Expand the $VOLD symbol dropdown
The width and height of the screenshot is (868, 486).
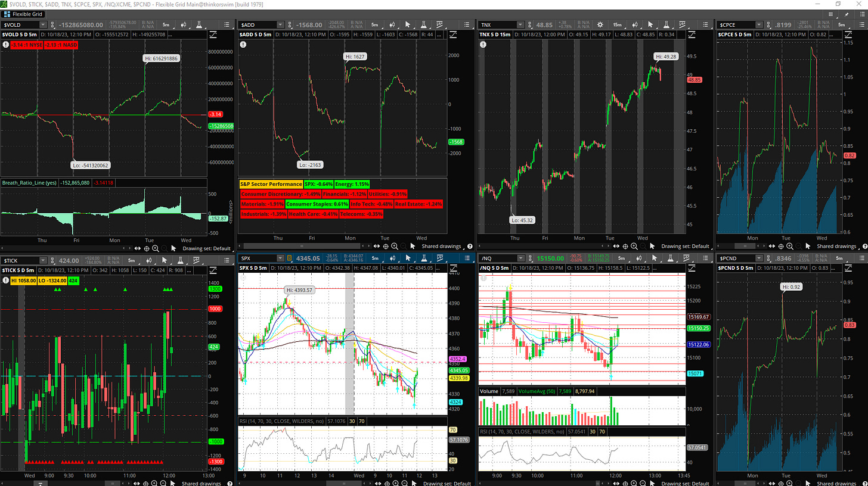(42, 25)
